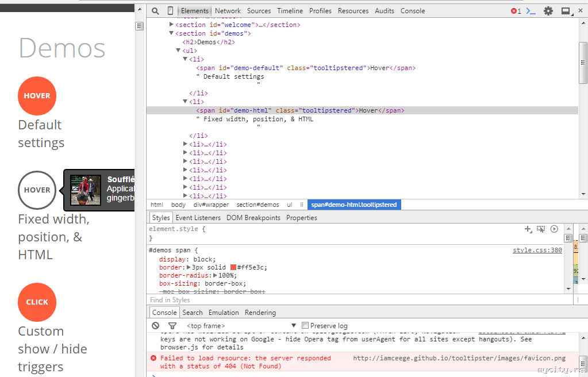Clear console log icon

tap(155, 326)
